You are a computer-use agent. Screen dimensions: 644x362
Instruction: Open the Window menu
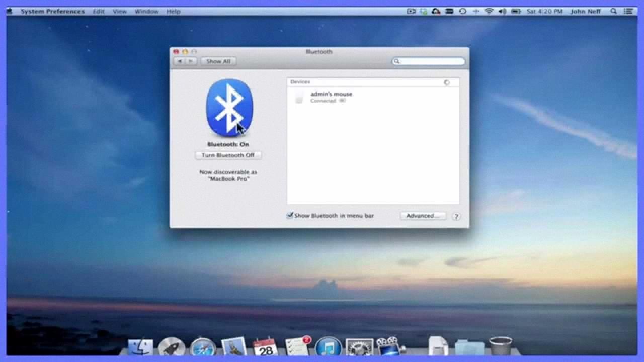[146, 11]
